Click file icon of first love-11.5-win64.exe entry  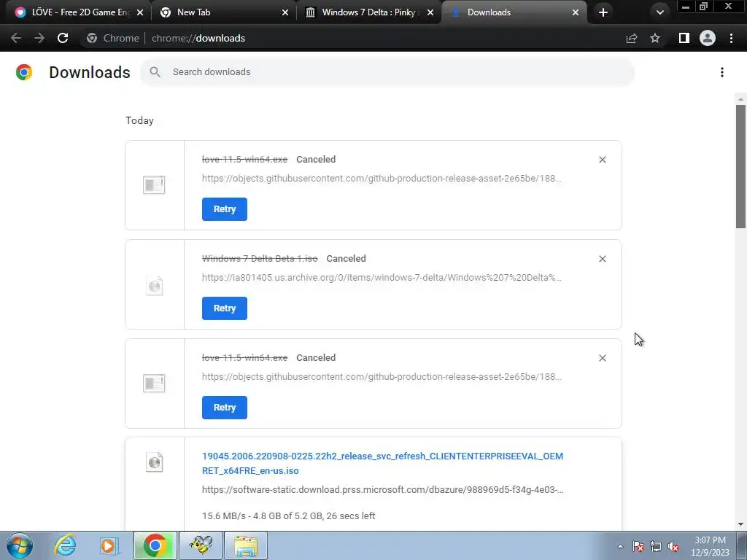154,184
